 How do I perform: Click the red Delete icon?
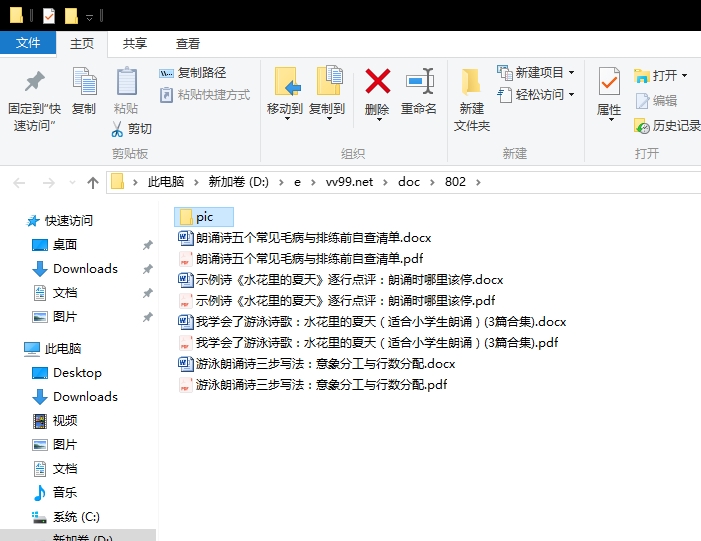[x=377, y=81]
